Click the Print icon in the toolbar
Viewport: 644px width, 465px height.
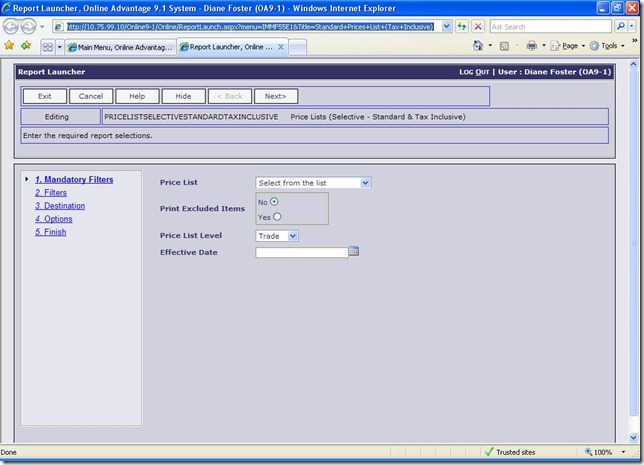click(531, 46)
